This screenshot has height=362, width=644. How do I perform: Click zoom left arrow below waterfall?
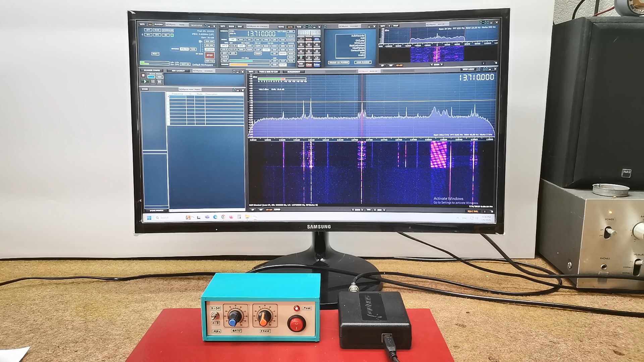353,210
